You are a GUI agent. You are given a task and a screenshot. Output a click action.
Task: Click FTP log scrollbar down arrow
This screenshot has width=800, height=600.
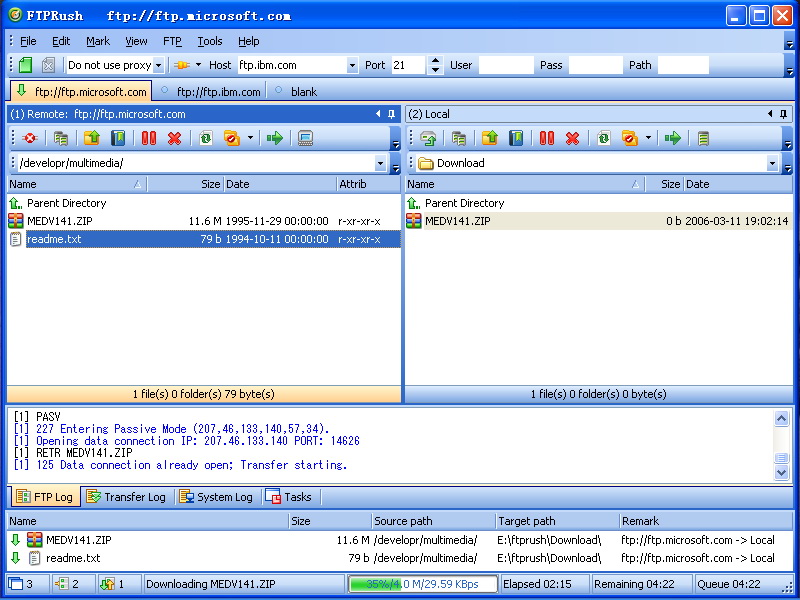(781, 473)
